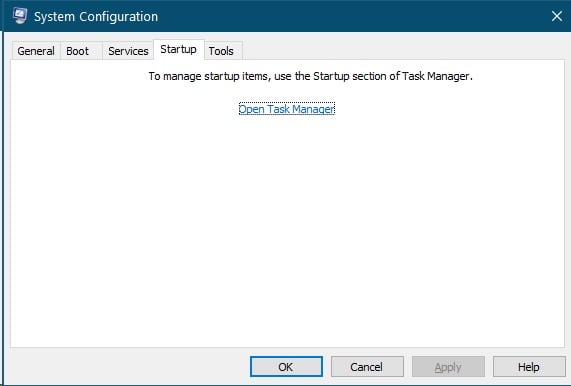Click empty tab strip right of Tools
Viewport: 571px width, 386px height.
401,50
